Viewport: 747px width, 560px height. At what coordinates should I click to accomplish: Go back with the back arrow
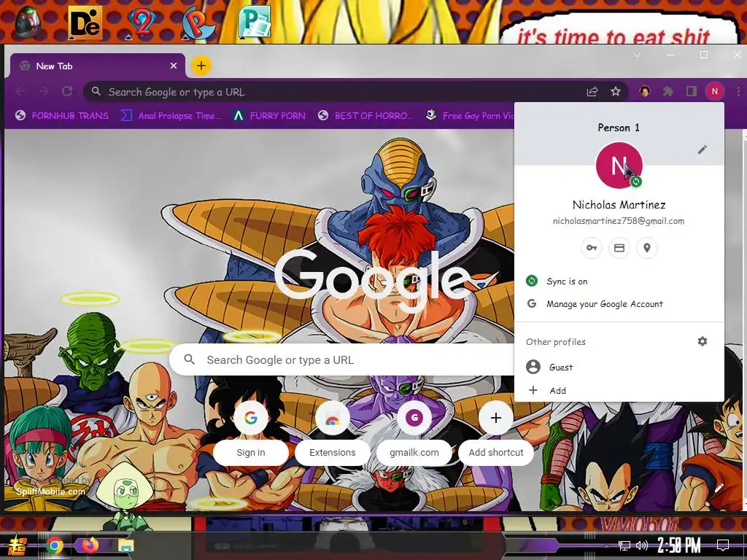(x=20, y=91)
